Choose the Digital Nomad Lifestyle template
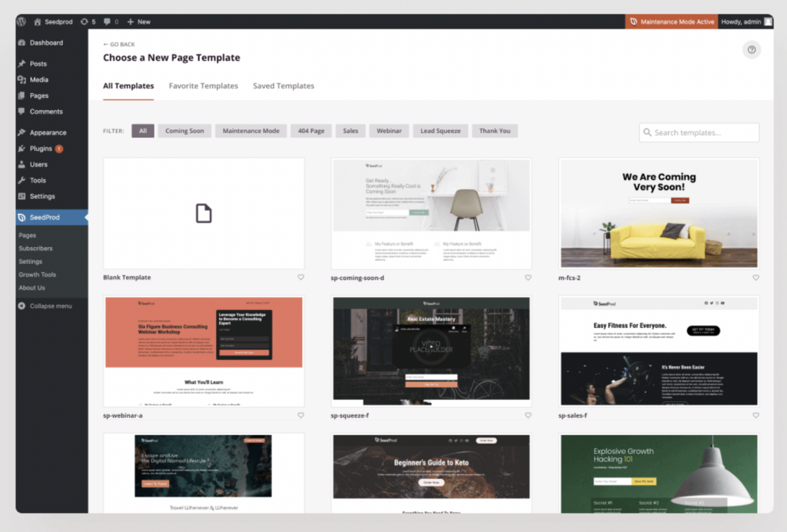The image size is (787, 532). click(204, 473)
